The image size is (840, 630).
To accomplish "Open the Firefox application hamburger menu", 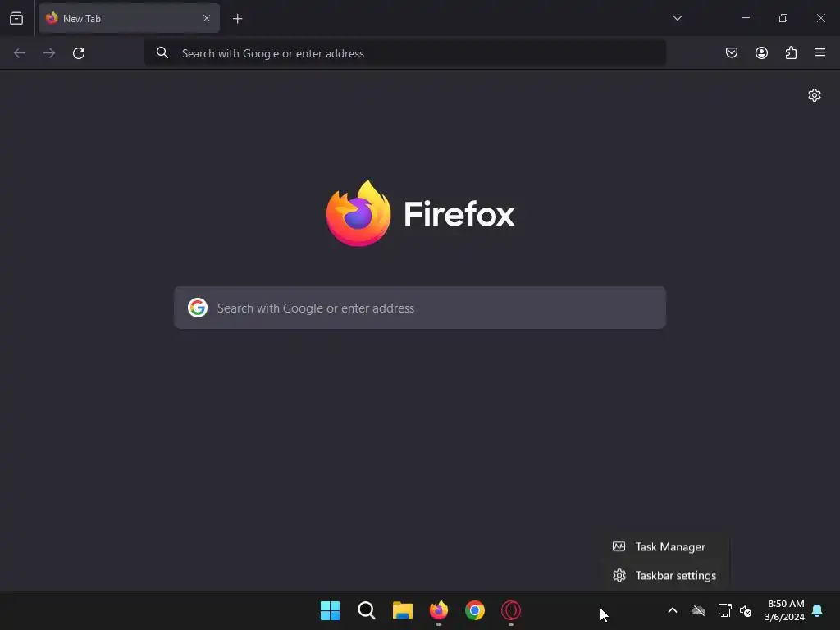I will [x=820, y=52].
